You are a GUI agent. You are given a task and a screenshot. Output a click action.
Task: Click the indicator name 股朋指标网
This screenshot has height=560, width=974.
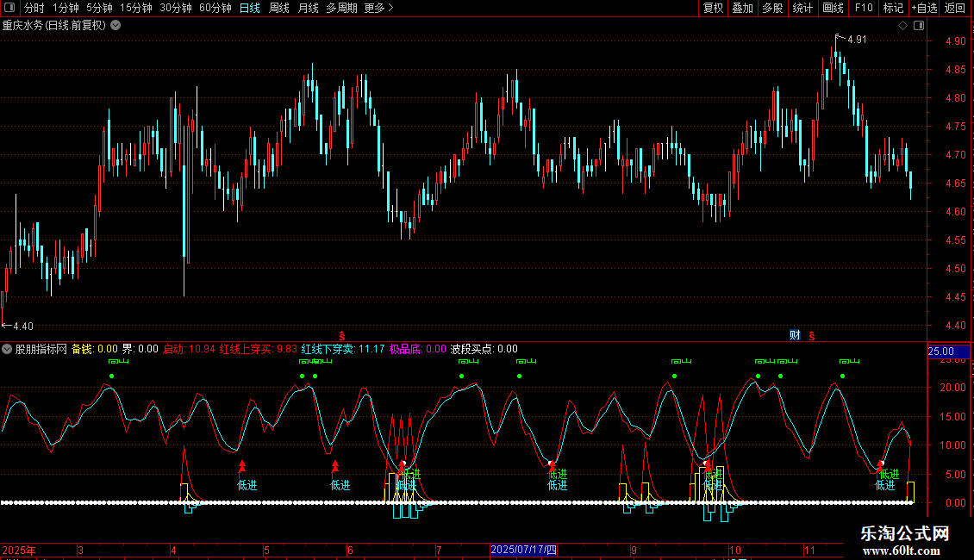pos(41,350)
